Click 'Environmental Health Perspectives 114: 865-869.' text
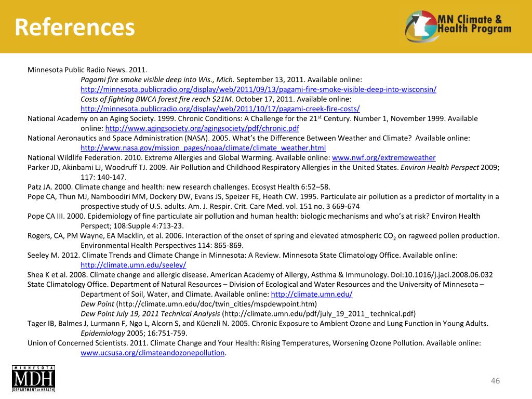Viewport: 532px width, 399px height. [162, 246]
